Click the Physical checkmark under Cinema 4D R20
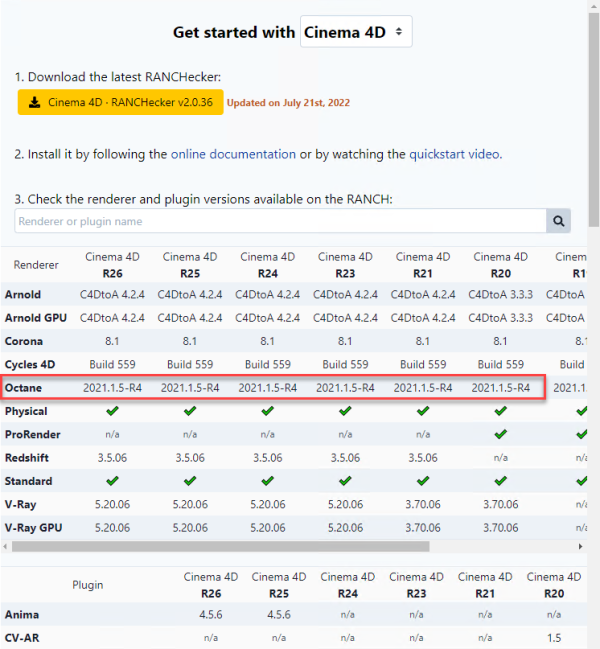 [501, 411]
